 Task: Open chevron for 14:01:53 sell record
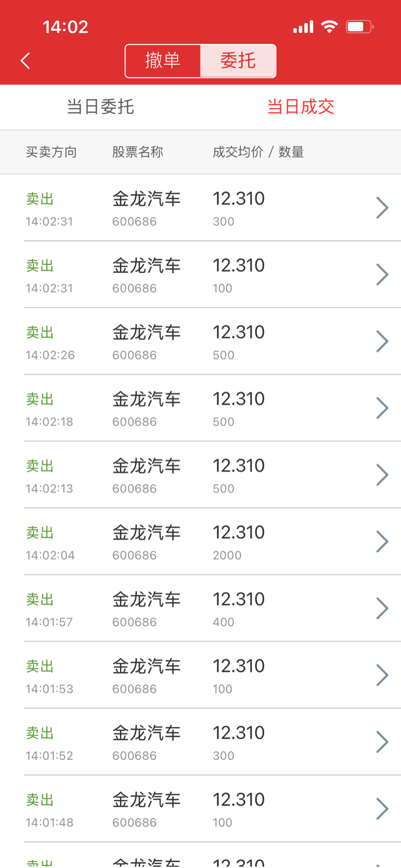(382, 675)
